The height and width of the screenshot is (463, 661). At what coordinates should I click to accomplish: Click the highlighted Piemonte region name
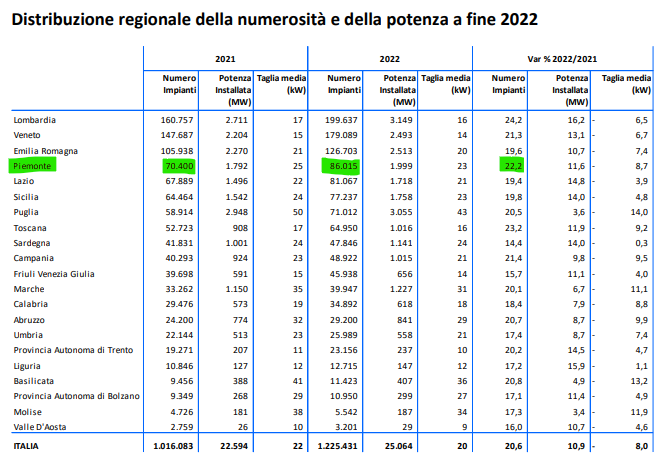click(x=32, y=166)
